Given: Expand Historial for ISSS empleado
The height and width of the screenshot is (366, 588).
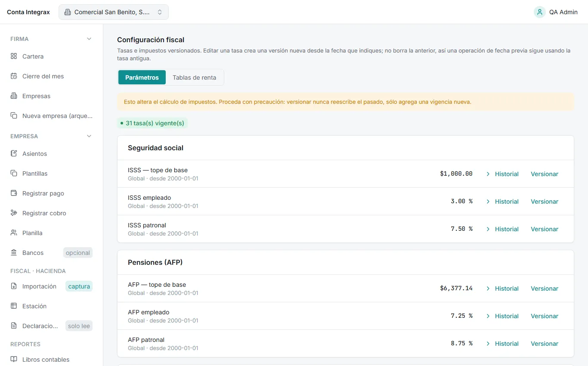Looking at the screenshot, I should click(x=502, y=202).
